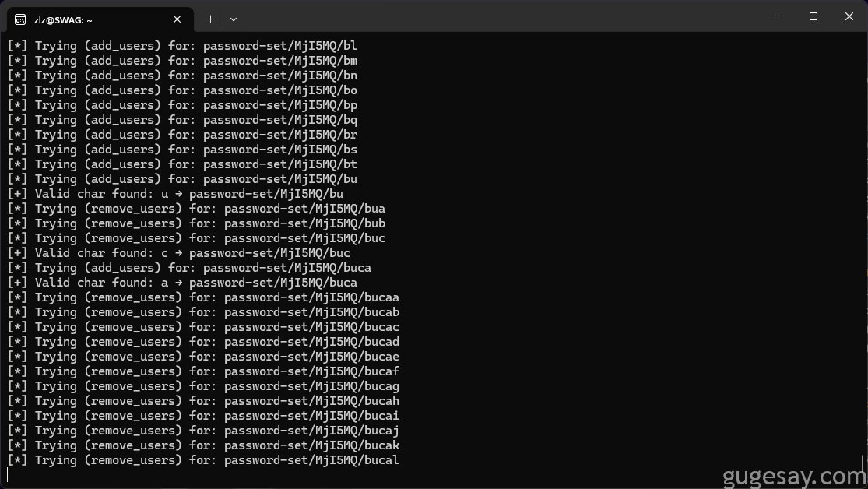Select the zlz@SWAG: ~ tab title
The height and width of the screenshot is (489, 868).
(63, 20)
